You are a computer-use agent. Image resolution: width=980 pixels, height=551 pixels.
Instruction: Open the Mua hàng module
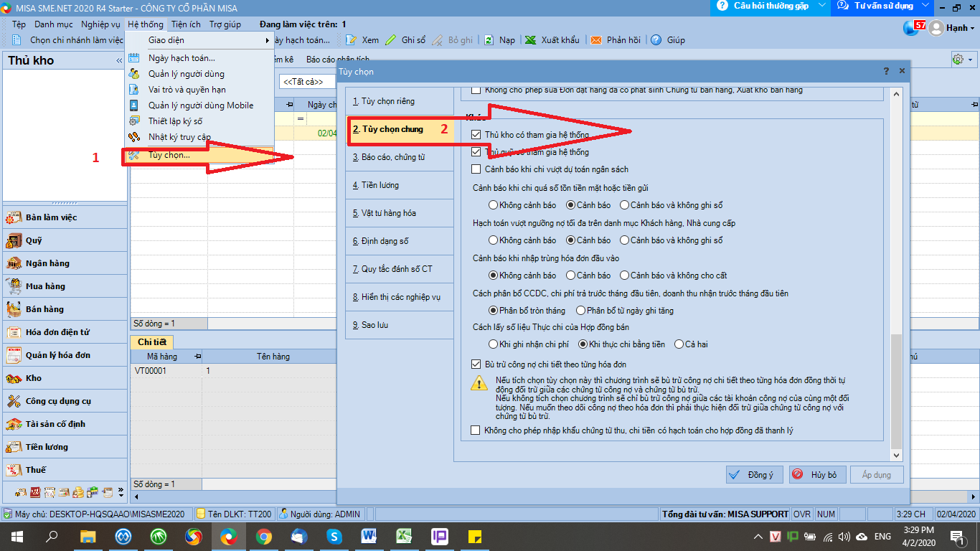[x=65, y=286]
